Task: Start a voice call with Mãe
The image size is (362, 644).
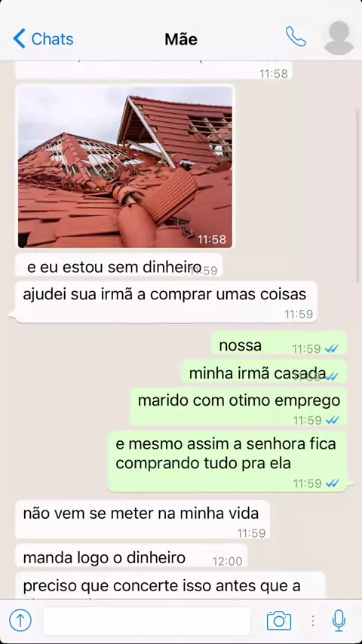Action: coord(296,36)
